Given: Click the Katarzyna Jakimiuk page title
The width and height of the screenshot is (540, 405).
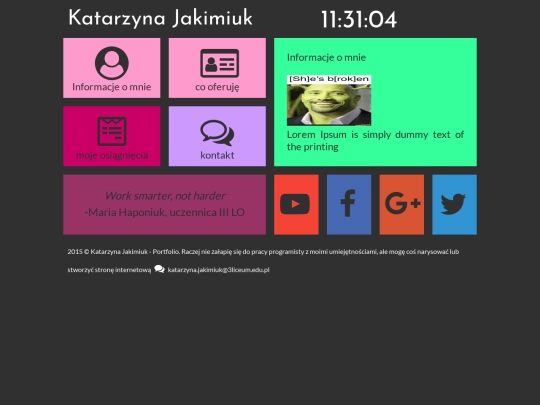Looking at the screenshot, I should coord(160,18).
